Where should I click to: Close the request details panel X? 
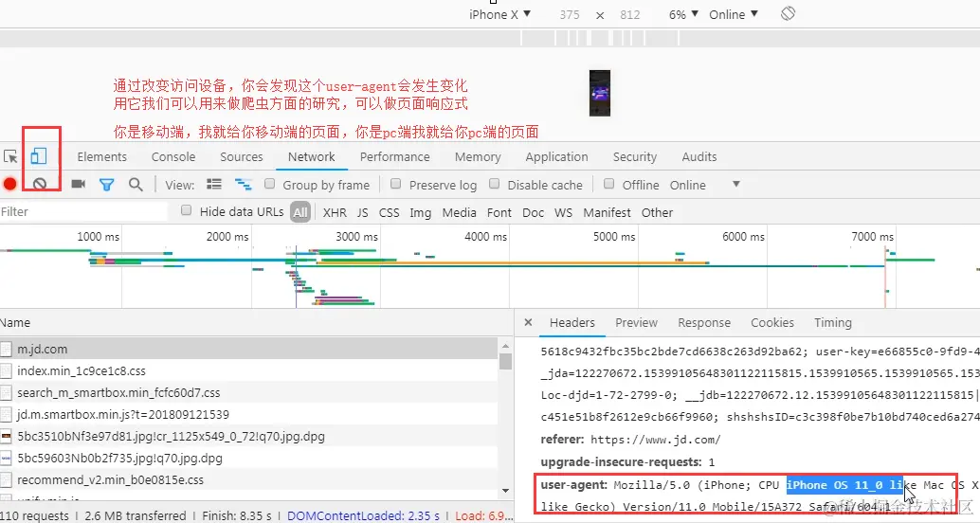pyautogui.click(x=528, y=322)
